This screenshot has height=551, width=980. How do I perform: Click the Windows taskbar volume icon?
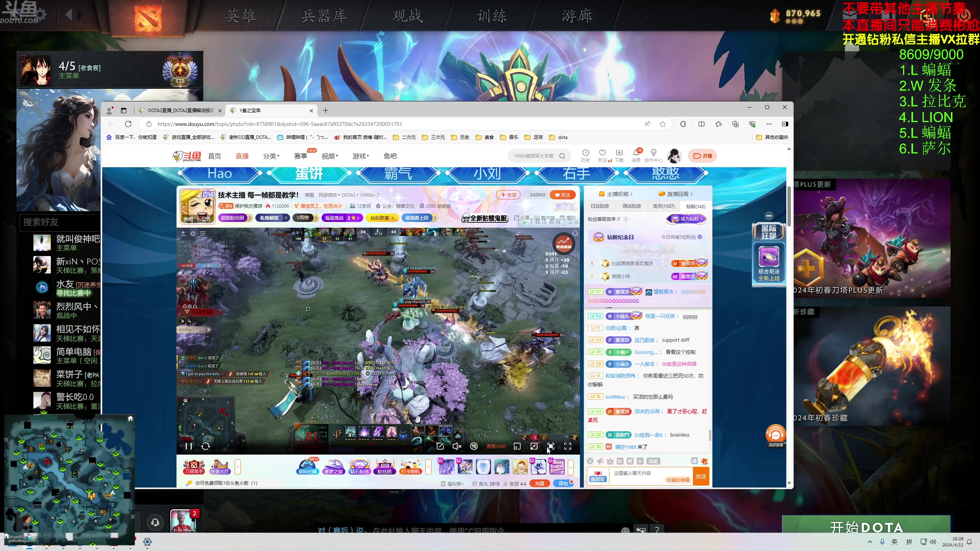(x=933, y=541)
